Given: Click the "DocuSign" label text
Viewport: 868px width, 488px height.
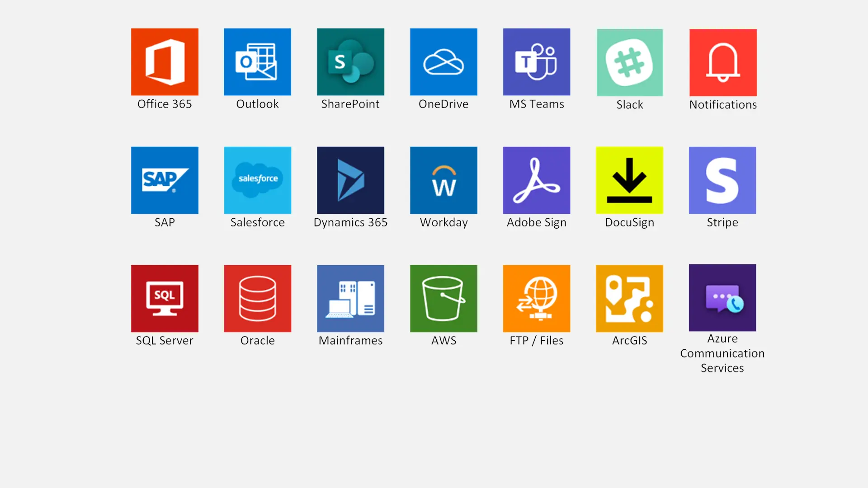Looking at the screenshot, I should [629, 222].
